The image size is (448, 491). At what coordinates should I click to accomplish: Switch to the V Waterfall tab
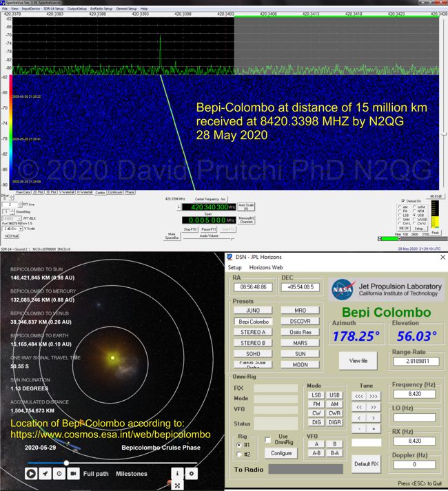tap(66, 192)
